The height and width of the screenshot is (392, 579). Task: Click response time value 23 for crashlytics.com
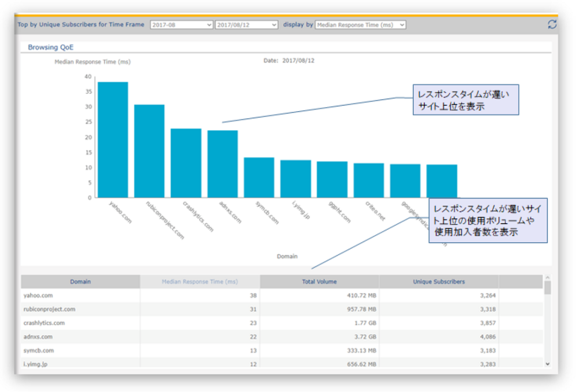pos(253,323)
